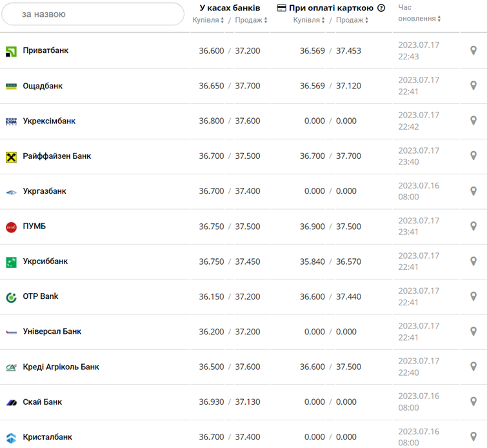This screenshot has height=448, width=487.
Task: Sort by card payment Купівля rate
Action: (310, 20)
